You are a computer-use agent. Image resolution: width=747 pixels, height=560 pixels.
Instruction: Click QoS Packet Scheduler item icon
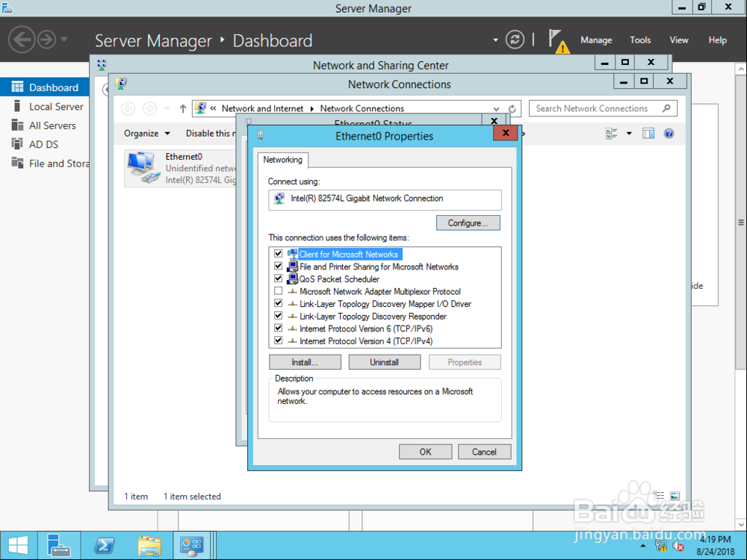293,279
